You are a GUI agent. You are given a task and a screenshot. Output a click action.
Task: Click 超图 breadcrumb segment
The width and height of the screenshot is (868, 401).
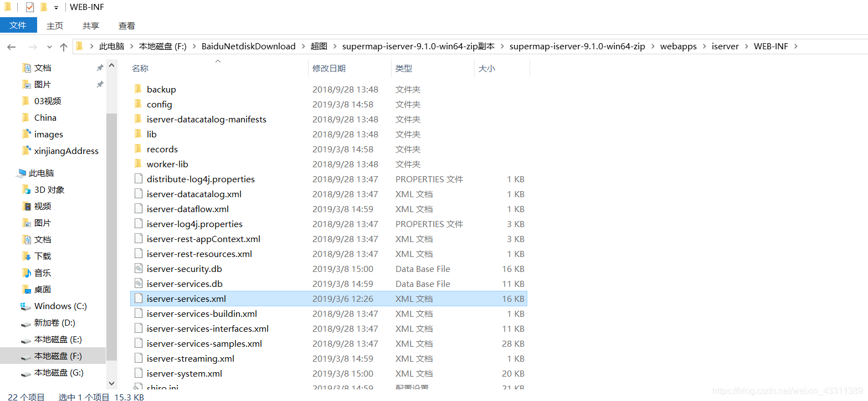319,47
